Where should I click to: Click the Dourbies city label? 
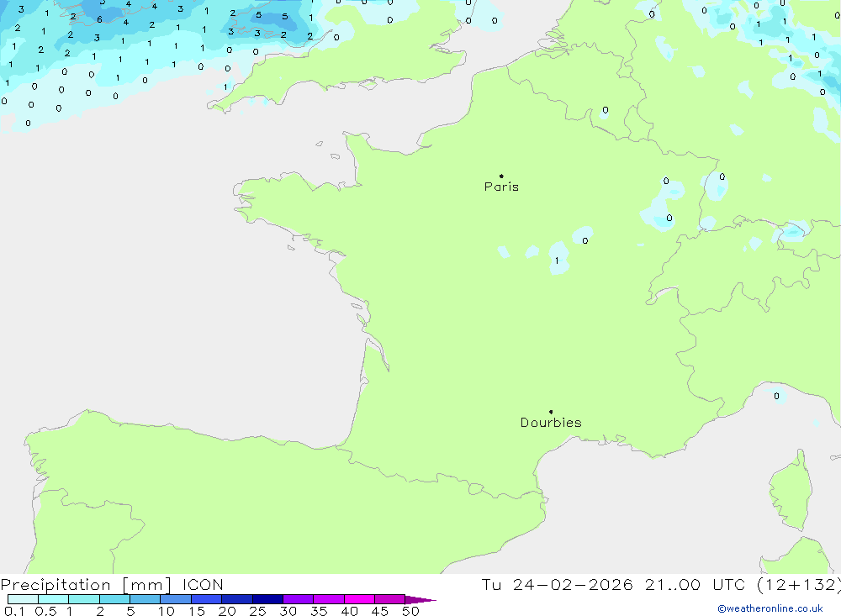(x=551, y=423)
